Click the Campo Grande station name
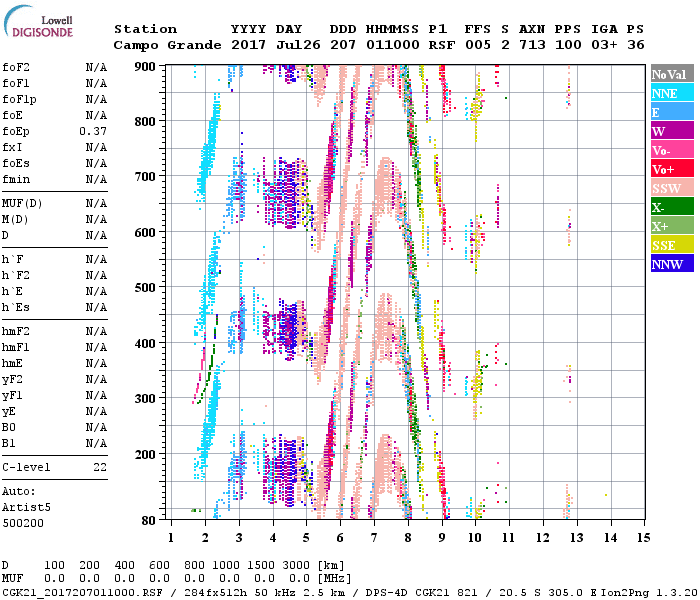Screen dimensions: 700x600 point(159,46)
